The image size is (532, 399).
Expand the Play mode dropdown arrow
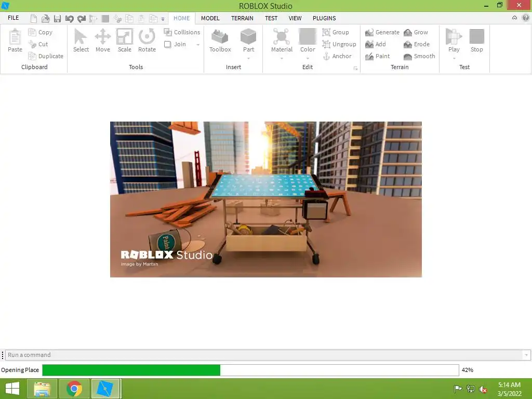(454, 58)
